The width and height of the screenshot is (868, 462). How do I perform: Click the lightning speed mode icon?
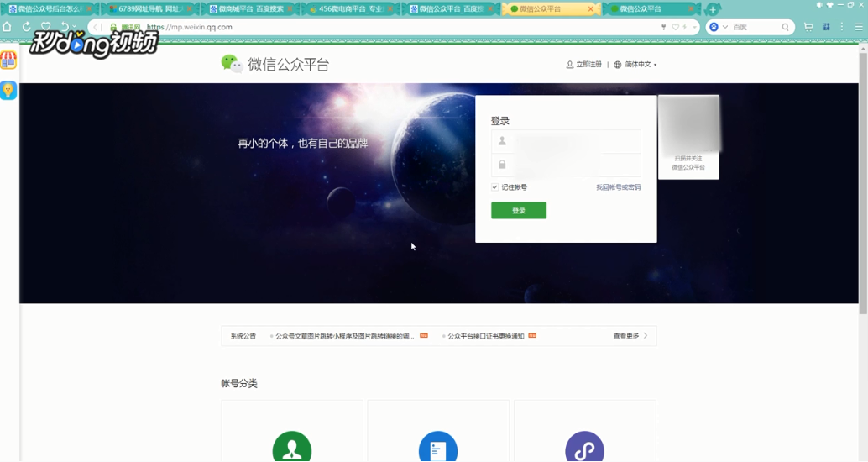684,27
